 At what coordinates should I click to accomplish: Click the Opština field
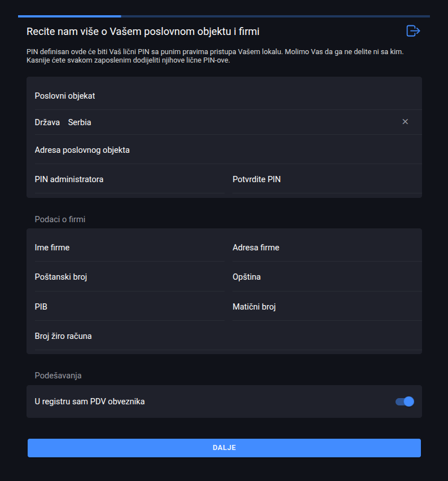point(327,277)
